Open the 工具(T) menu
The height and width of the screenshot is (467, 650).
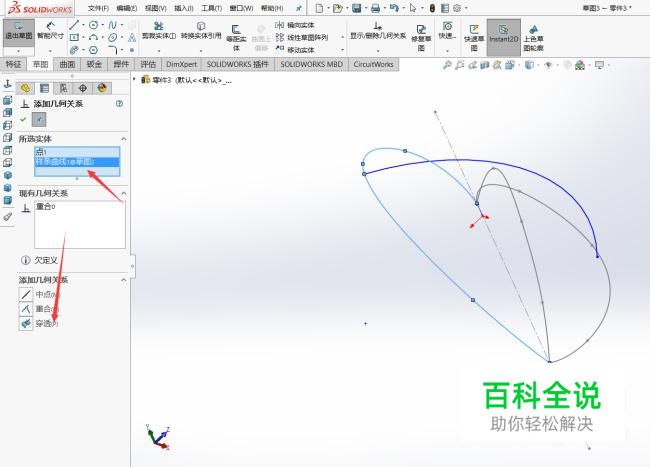[211, 8]
